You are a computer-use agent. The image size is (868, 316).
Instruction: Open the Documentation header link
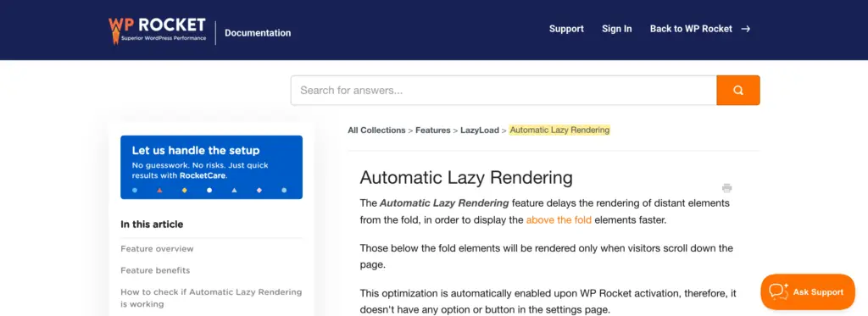[258, 33]
